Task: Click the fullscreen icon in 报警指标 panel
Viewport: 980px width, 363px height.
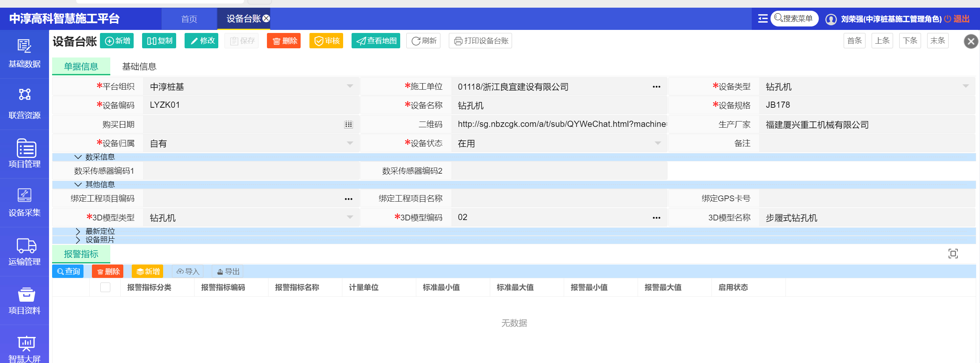Action: tap(953, 253)
